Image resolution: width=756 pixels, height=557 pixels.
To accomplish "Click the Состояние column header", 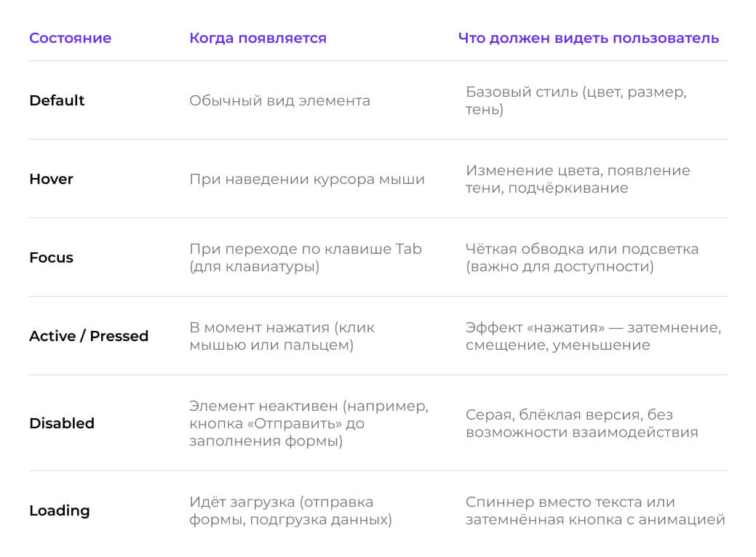I will [71, 38].
